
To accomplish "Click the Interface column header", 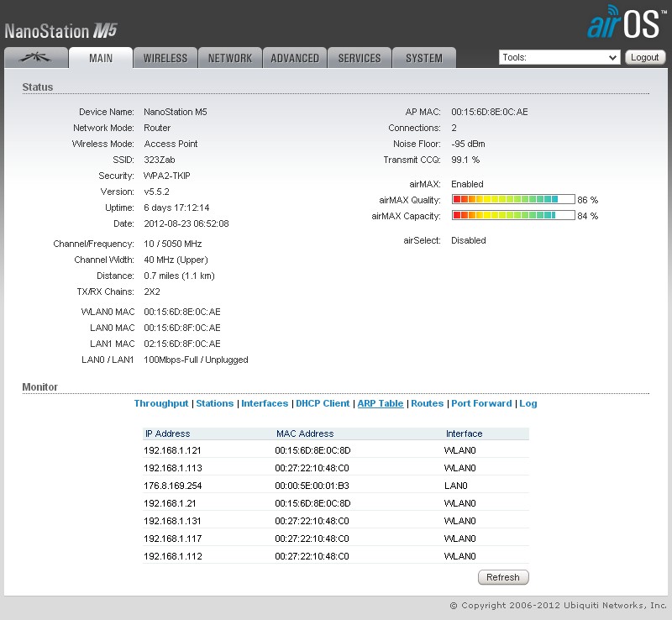I will [x=465, y=433].
